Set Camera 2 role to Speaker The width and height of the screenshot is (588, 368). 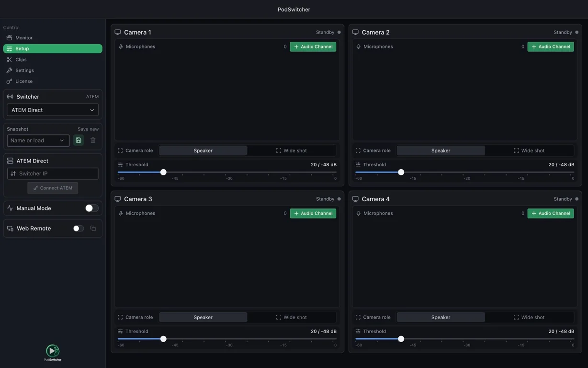point(441,150)
